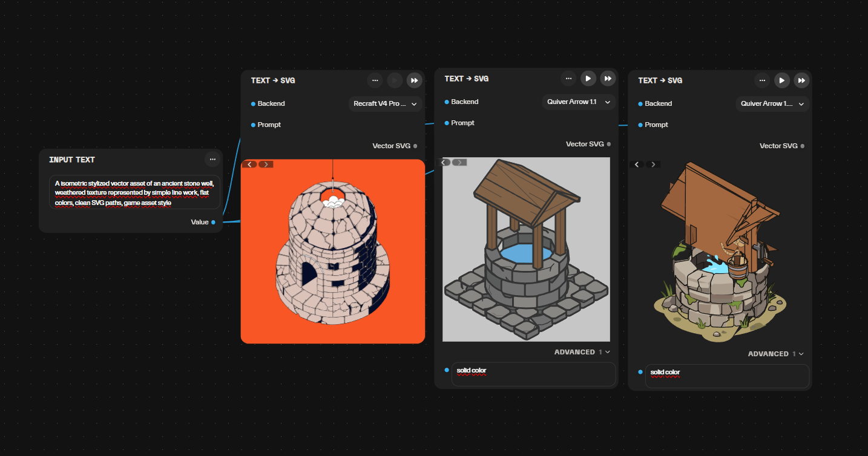868x456 pixels.
Task: Click fast-forward run on the Recraft node
Action: [x=414, y=80]
